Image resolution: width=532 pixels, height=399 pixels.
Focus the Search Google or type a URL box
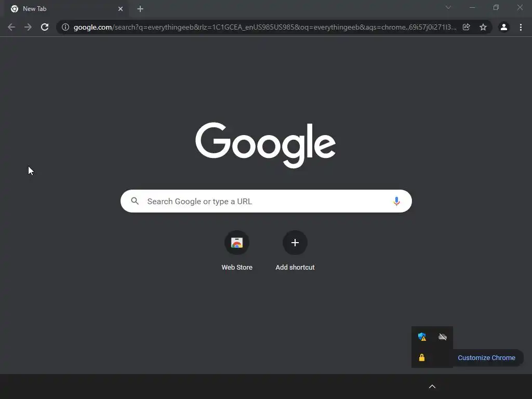coord(266,201)
